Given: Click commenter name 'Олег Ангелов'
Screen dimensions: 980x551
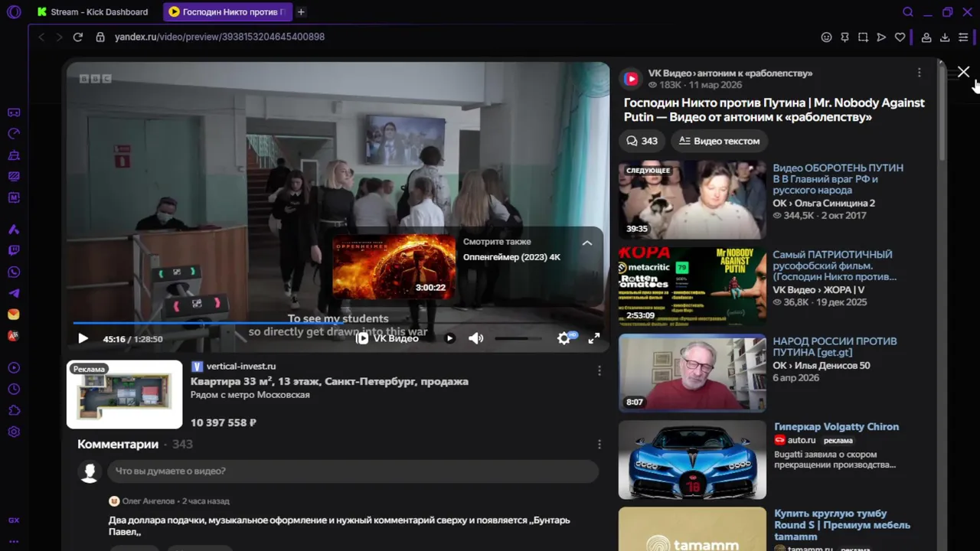Looking at the screenshot, I should (149, 501).
